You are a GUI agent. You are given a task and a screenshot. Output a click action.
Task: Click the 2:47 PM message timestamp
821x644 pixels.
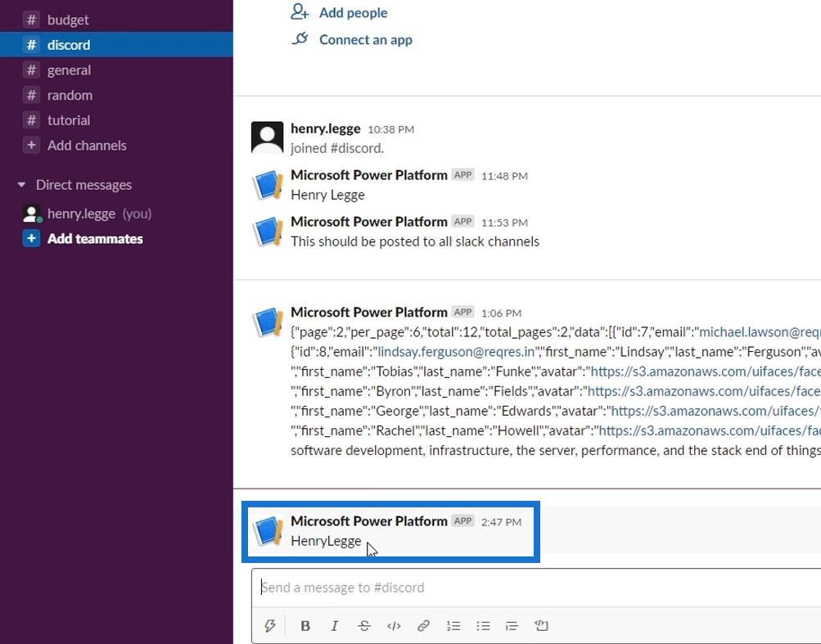[x=501, y=522]
